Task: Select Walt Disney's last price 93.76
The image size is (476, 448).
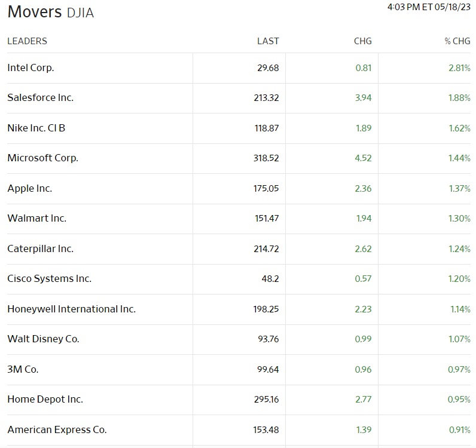Action: 268,339
